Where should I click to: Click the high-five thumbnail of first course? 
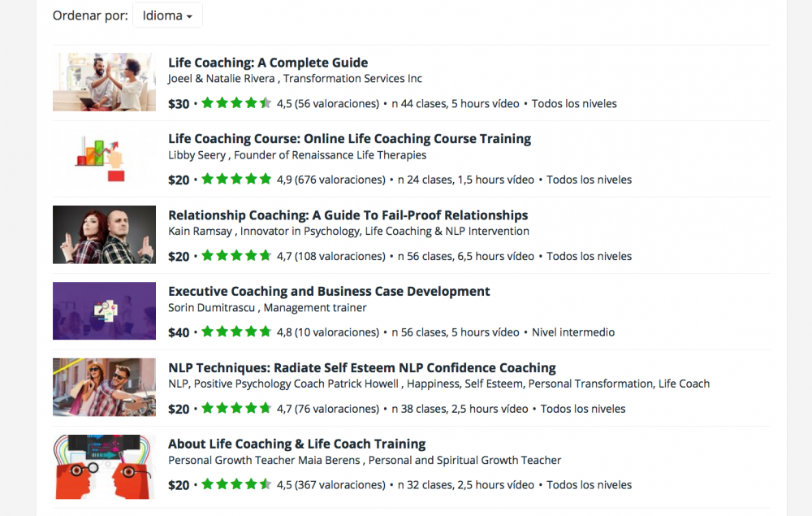[x=104, y=82]
